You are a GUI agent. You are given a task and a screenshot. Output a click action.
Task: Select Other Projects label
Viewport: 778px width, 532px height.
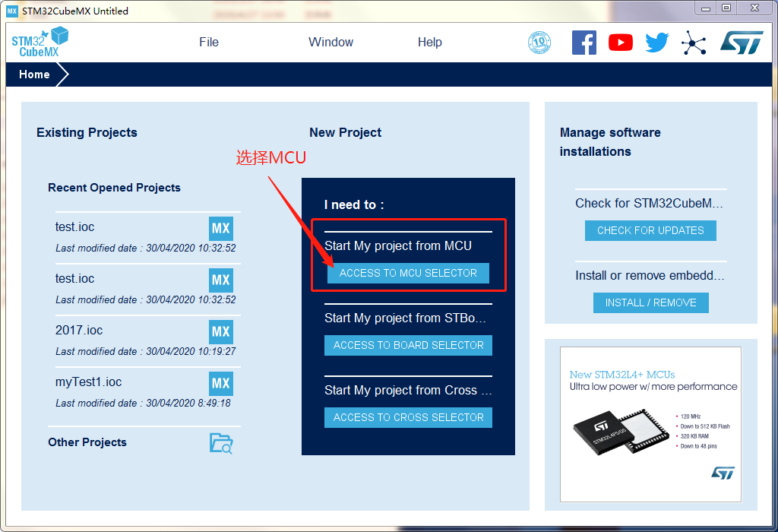(87, 442)
